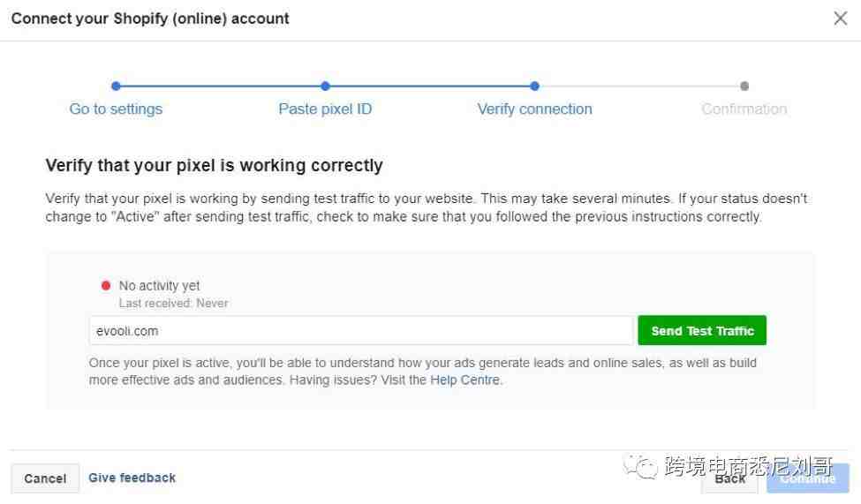Focus the evooli.com website URL field

click(x=361, y=330)
